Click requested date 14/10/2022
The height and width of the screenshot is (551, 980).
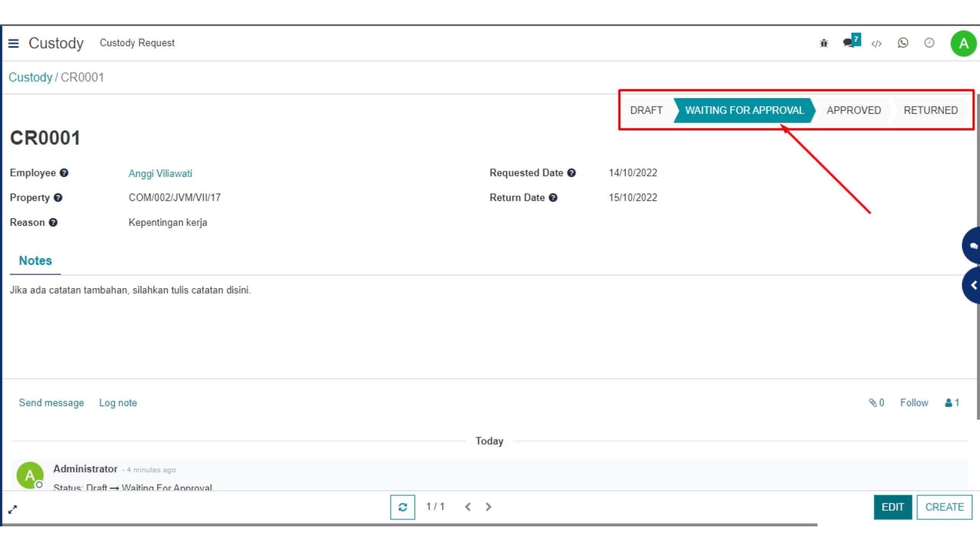pos(633,173)
